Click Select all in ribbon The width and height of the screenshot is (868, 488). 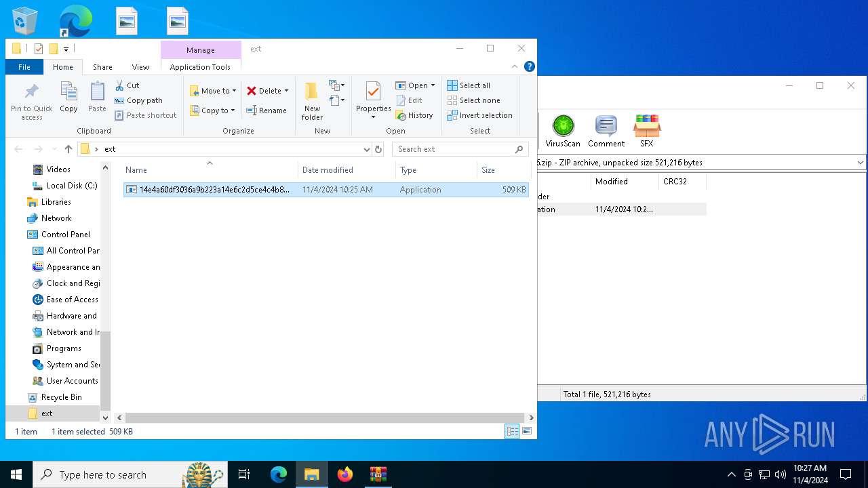coord(469,85)
